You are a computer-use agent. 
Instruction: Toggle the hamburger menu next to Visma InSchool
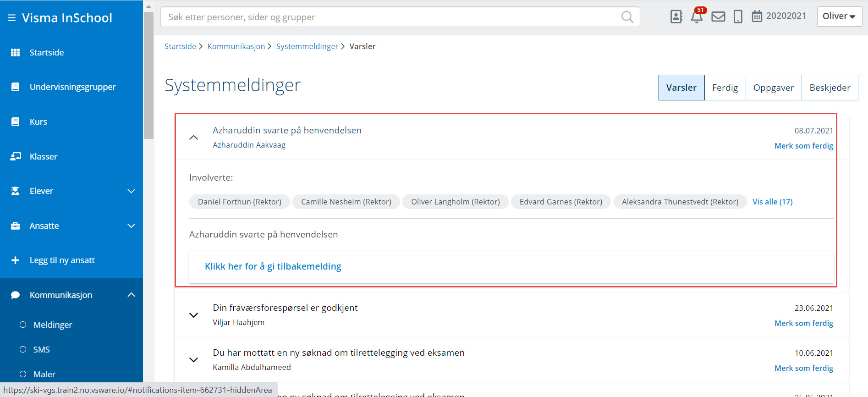point(12,18)
